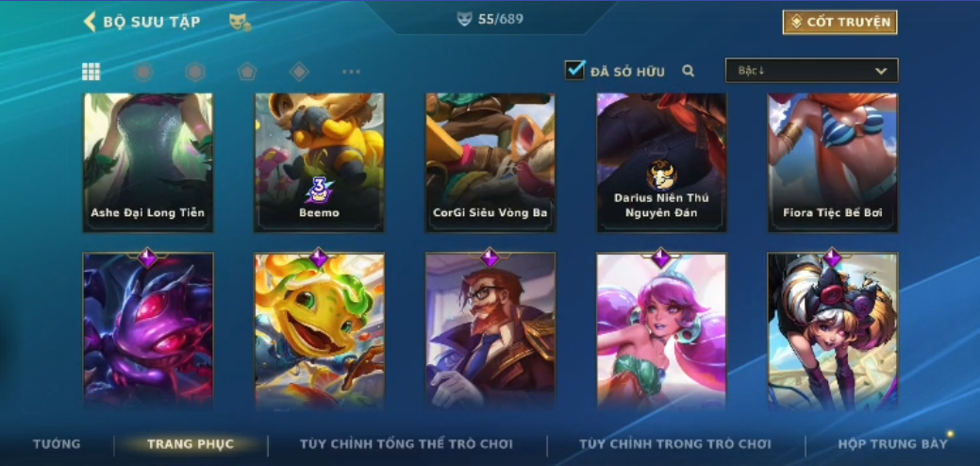Screen dimensions: 980x466
Task: Filter by the circle rarity icon
Action: tap(143, 72)
